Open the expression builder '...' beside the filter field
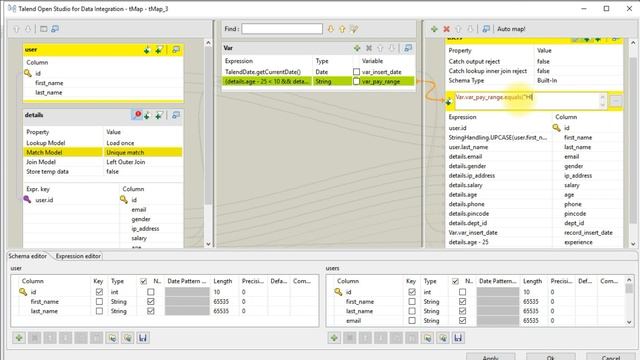Image resolution: width=640 pixels, height=360 pixels. [x=616, y=101]
